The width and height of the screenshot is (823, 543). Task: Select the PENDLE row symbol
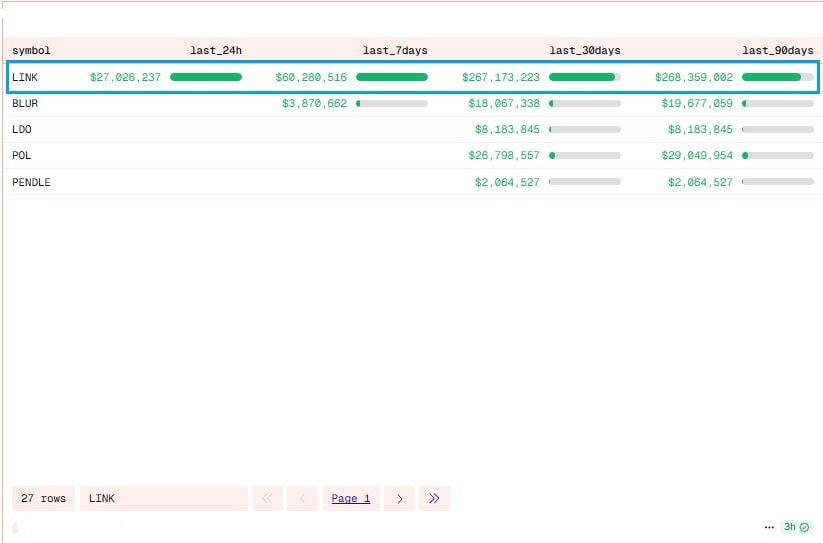click(31, 182)
